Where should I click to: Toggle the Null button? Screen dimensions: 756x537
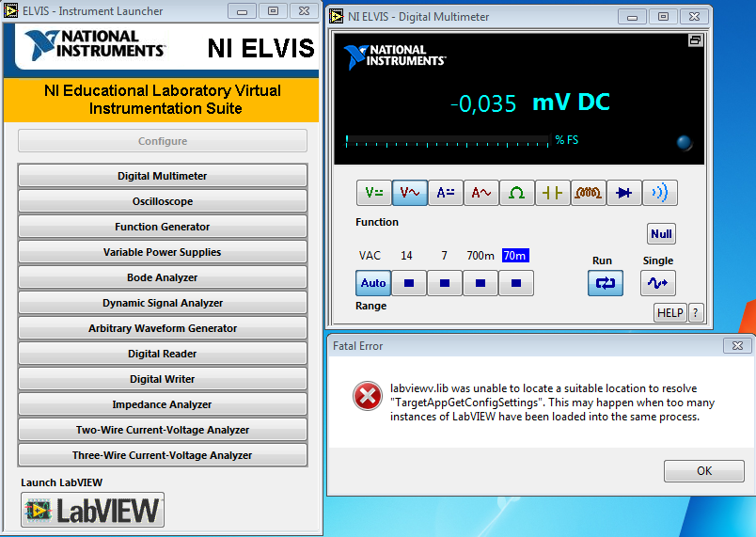[x=661, y=234]
